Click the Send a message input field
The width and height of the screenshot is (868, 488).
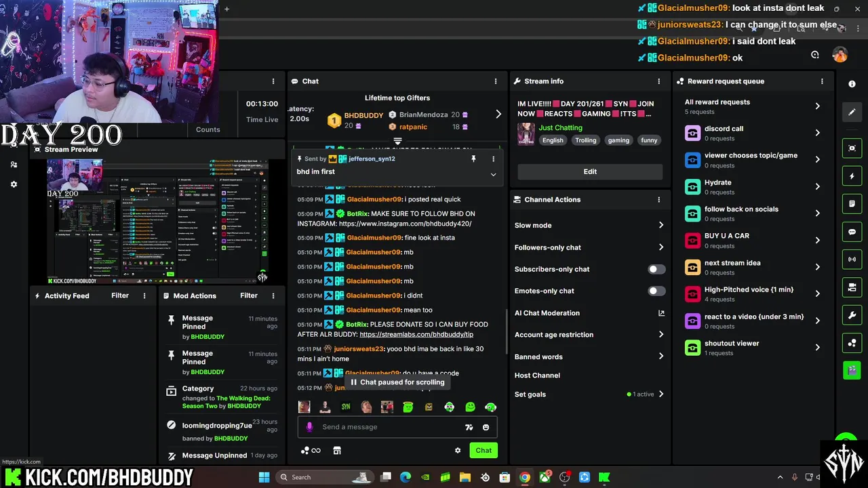click(390, 427)
